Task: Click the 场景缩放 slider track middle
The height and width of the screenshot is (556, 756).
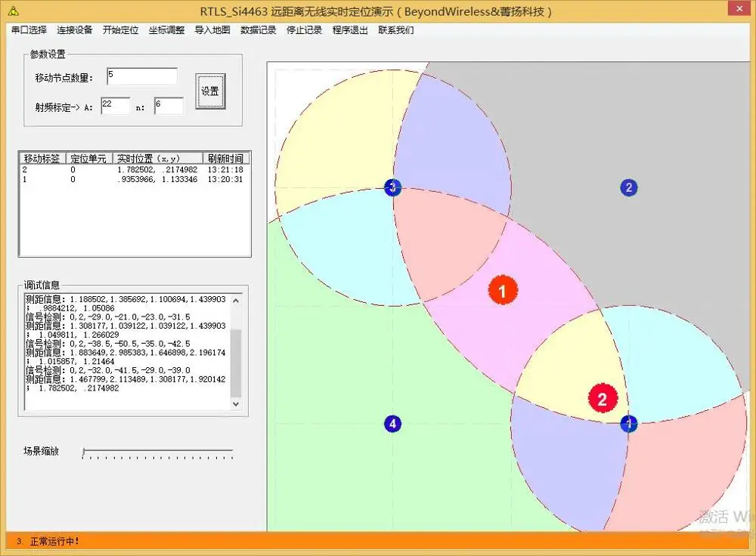Action: (x=158, y=451)
